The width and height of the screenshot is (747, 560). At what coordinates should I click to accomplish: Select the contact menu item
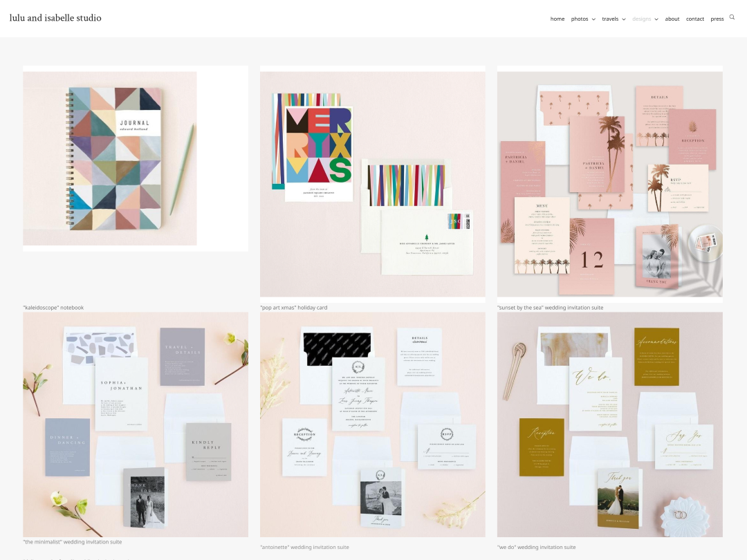tap(694, 19)
